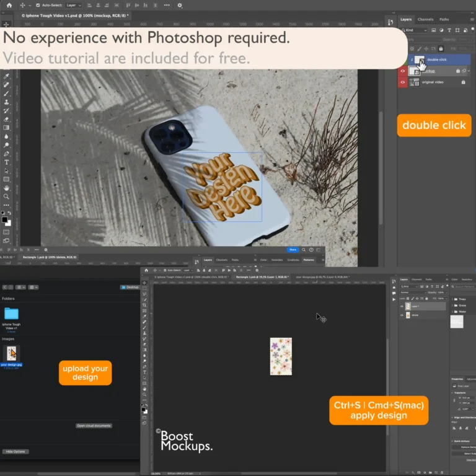Select the Zoom tool in main toolbar
The image size is (476, 476).
click(x=6, y=196)
